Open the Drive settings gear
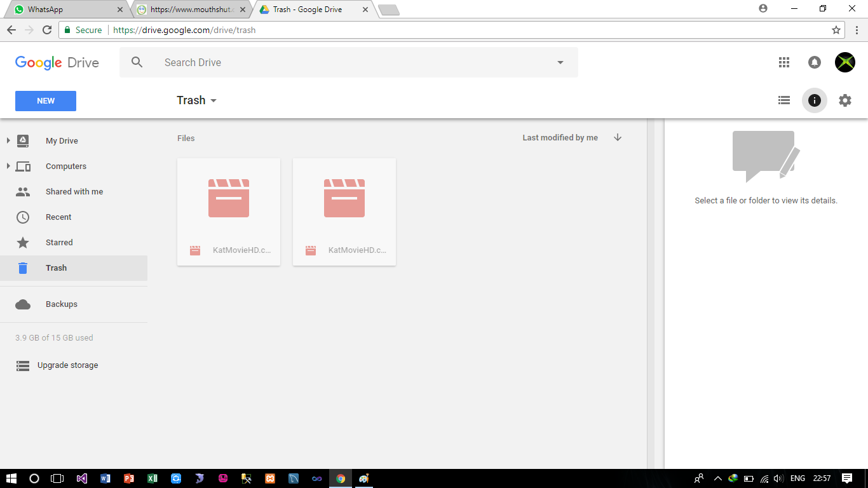Viewport: 868px width, 488px height. pos(844,100)
